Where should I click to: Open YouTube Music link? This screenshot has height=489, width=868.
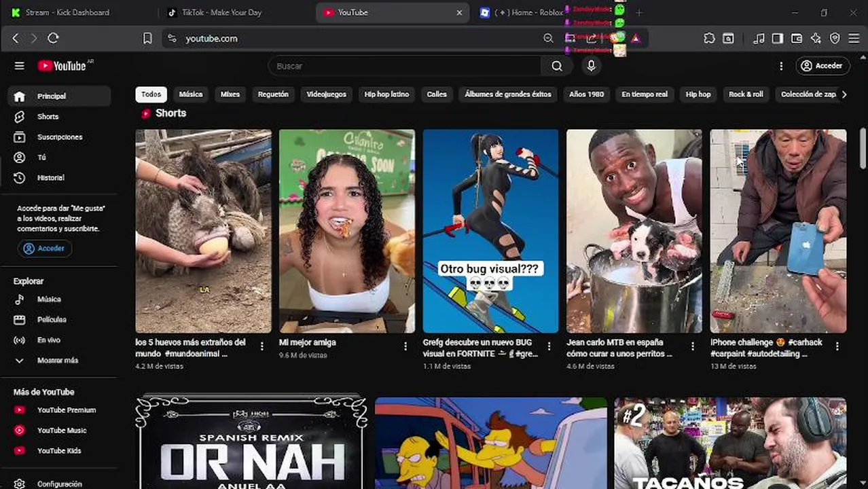(60, 431)
